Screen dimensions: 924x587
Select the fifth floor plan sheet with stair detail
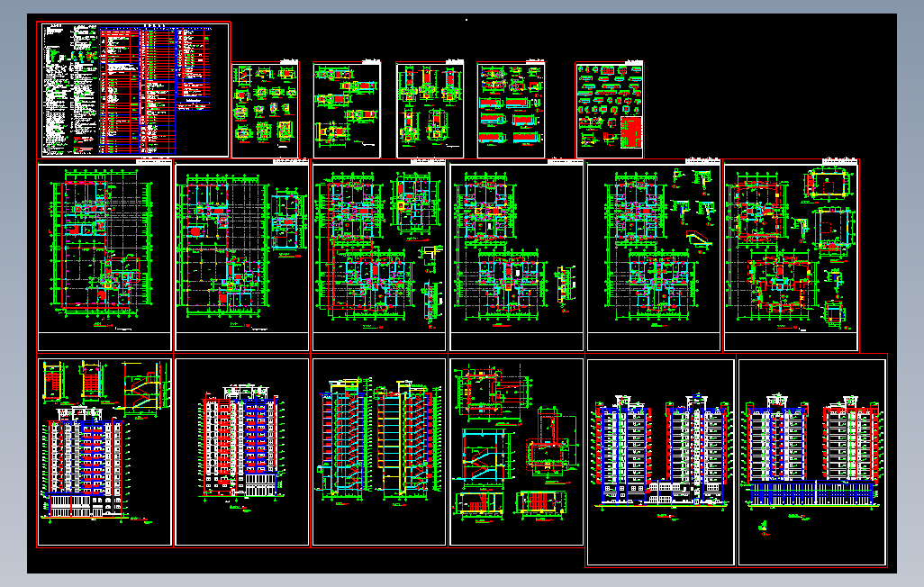pos(654,256)
